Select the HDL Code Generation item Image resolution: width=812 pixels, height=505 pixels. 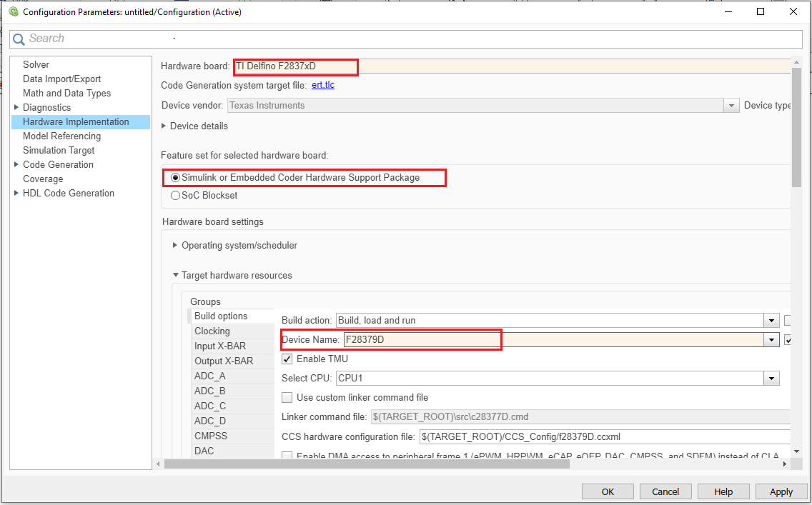69,193
